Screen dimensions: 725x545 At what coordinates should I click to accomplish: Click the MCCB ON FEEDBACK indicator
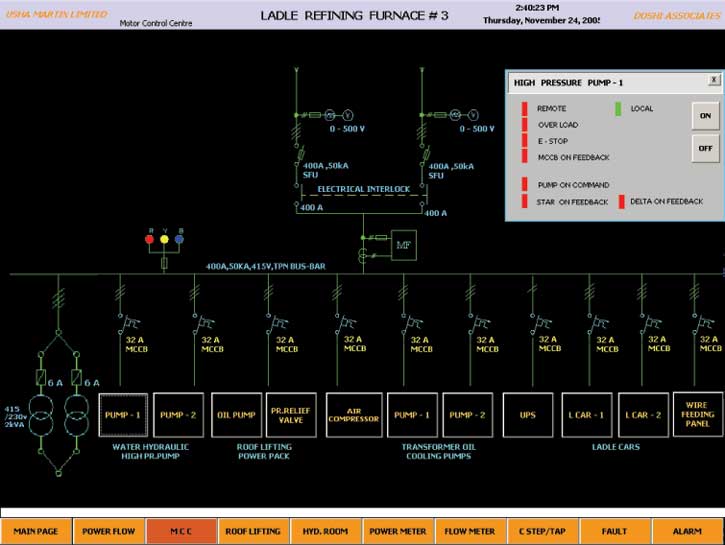[525, 156]
